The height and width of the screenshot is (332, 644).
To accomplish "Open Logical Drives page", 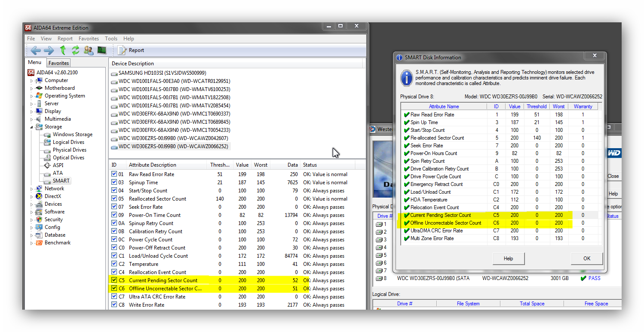I will pos(68,142).
